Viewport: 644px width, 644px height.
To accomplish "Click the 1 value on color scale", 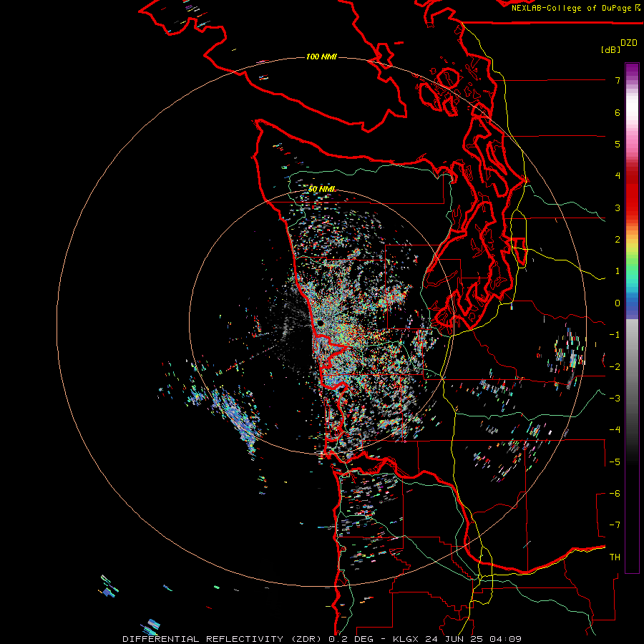I will pyautogui.click(x=618, y=271).
